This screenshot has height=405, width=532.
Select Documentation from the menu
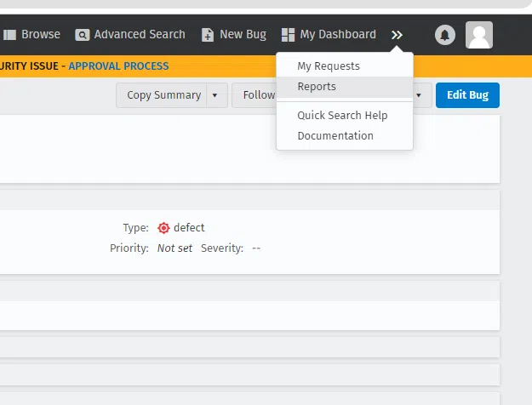pyautogui.click(x=335, y=136)
